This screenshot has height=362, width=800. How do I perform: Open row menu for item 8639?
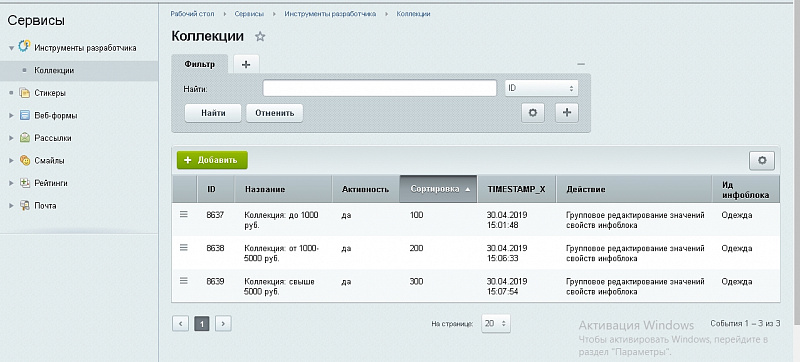(x=184, y=280)
